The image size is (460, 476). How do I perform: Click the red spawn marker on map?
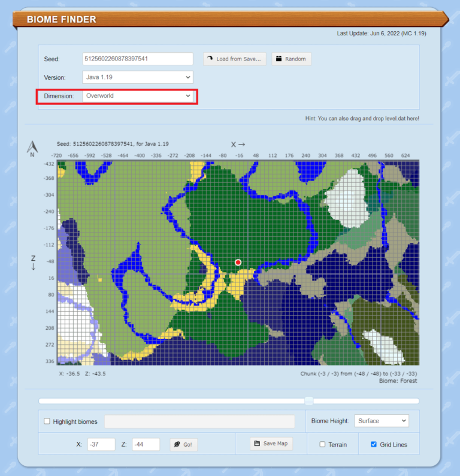point(238,263)
